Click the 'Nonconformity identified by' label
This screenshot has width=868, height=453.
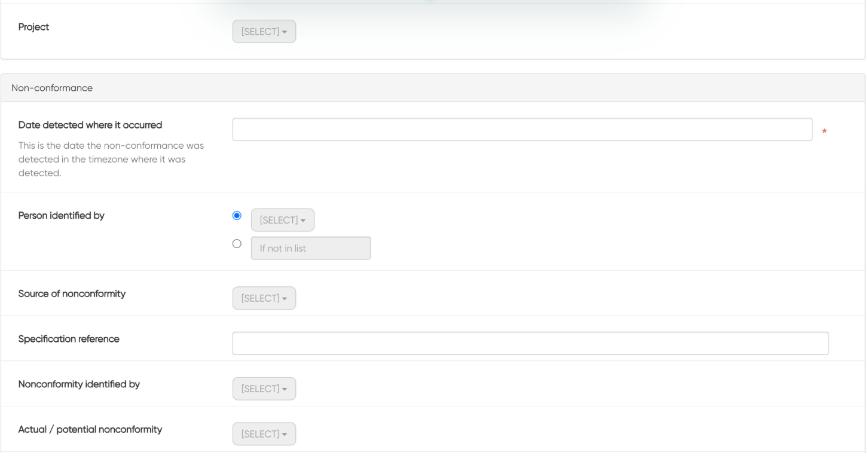coord(79,384)
